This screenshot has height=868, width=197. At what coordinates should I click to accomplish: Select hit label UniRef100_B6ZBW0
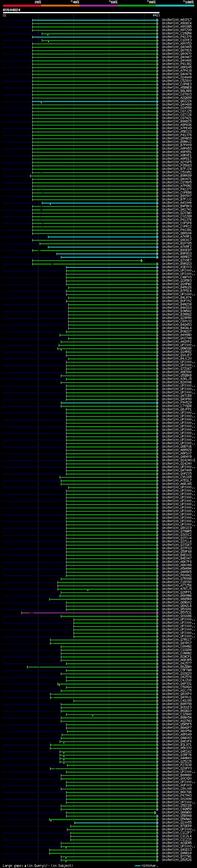(x=176, y=667)
